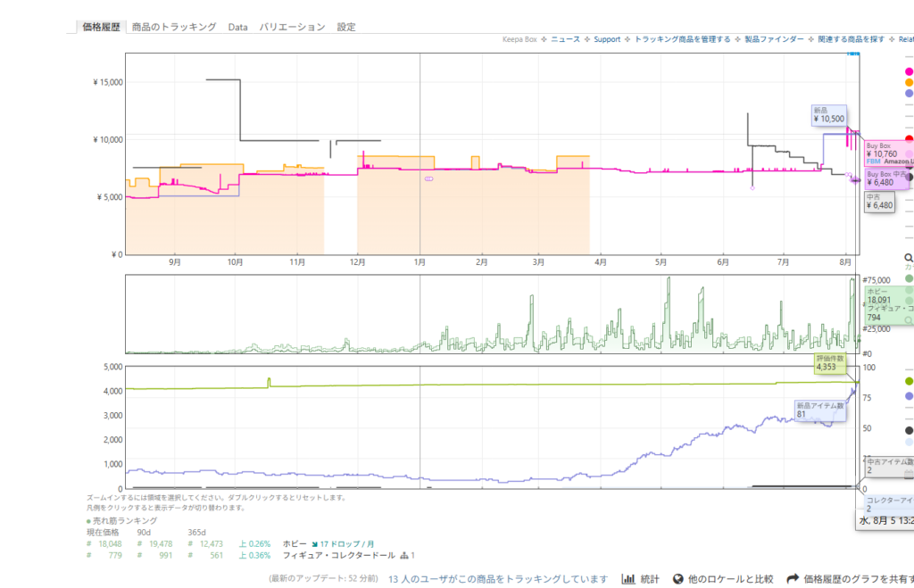Switch to 商品のトラッキング tab

click(174, 27)
